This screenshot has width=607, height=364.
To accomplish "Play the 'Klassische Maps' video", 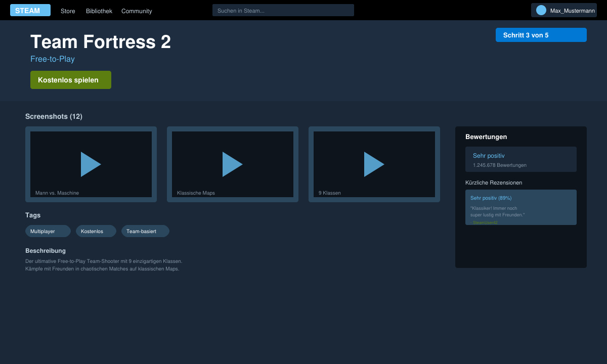I will (233, 164).
